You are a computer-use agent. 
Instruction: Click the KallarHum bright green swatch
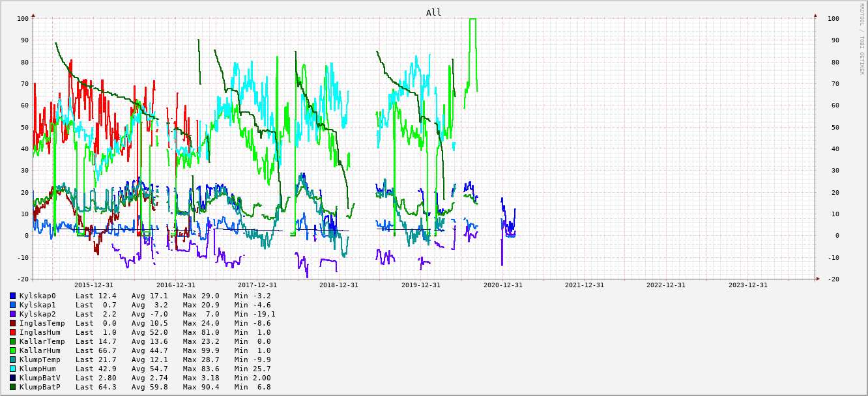tap(12, 350)
